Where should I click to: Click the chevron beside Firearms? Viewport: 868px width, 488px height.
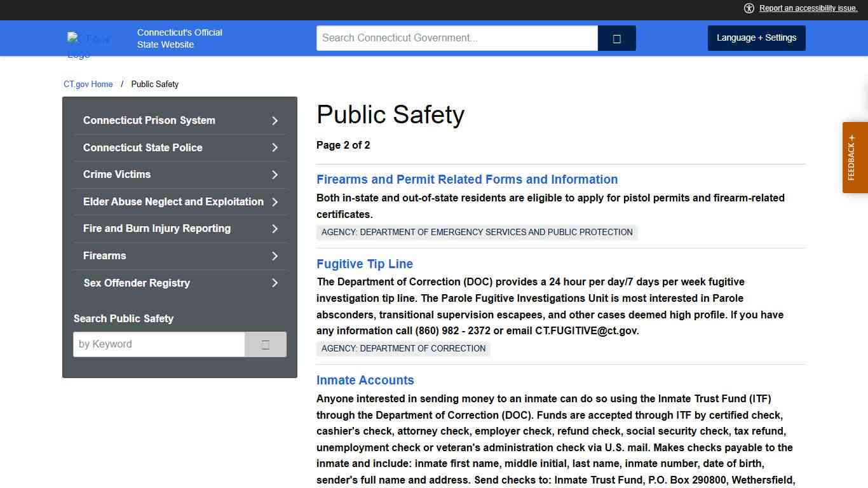275,255
